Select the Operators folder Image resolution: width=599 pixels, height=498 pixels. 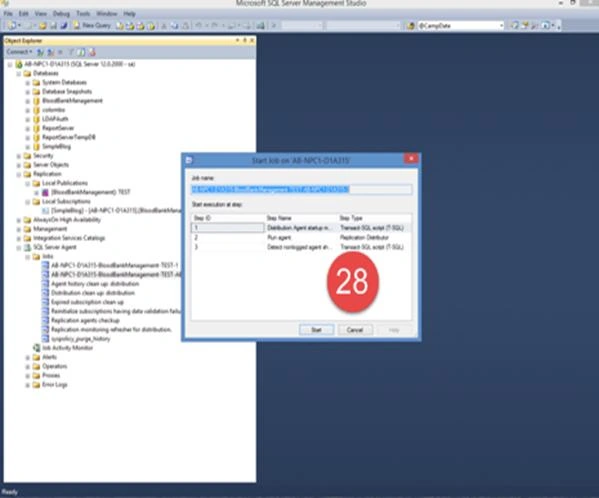click(x=55, y=366)
